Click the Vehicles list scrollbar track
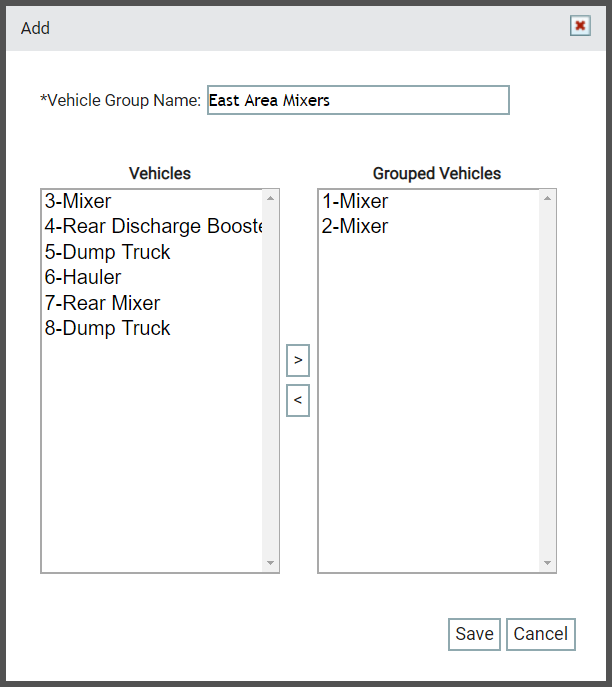 pyautogui.click(x=270, y=381)
